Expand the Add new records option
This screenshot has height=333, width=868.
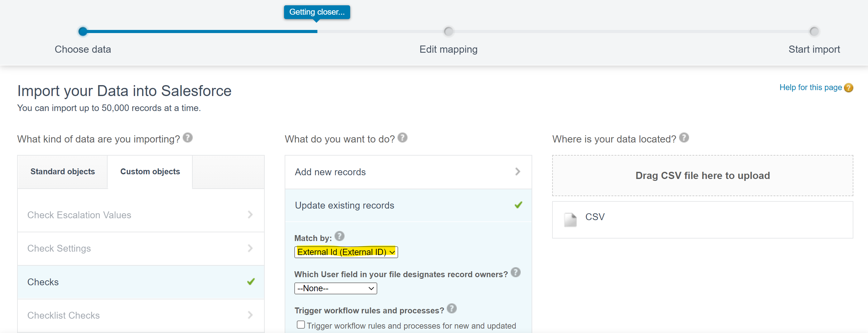click(x=408, y=172)
